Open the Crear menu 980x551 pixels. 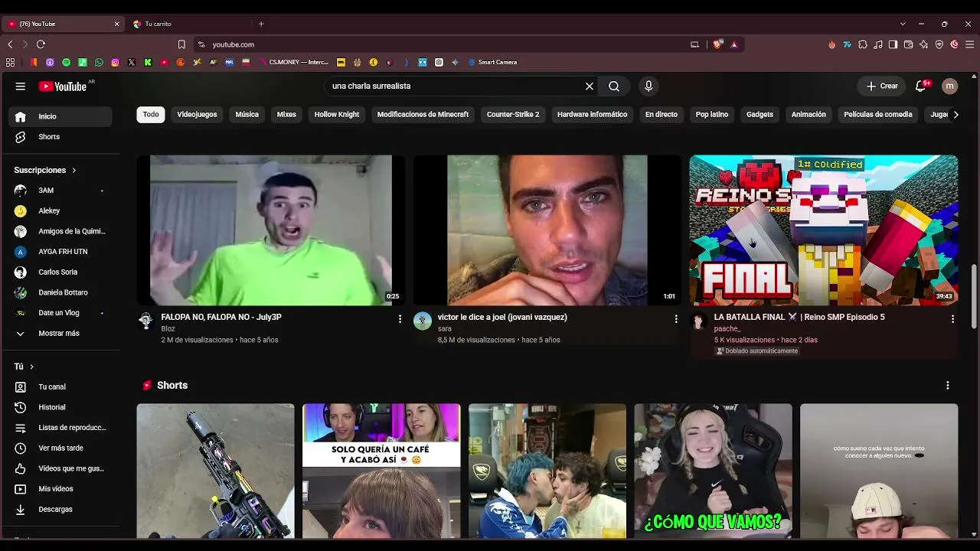(882, 86)
